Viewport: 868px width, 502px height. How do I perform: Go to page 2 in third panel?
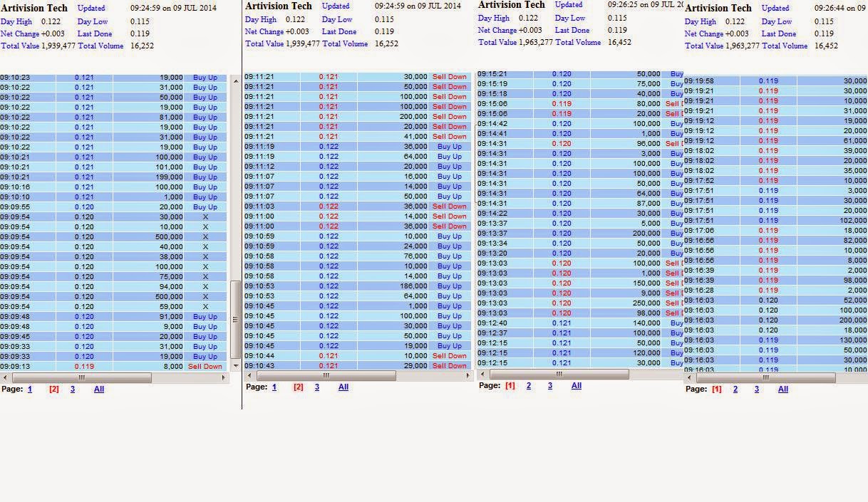pos(529,386)
